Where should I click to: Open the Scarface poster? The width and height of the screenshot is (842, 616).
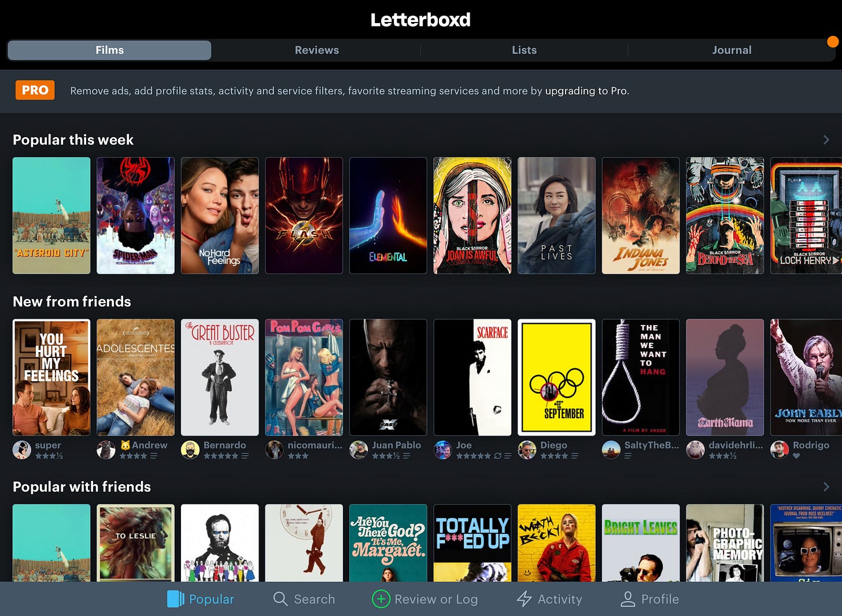(472, 378)
